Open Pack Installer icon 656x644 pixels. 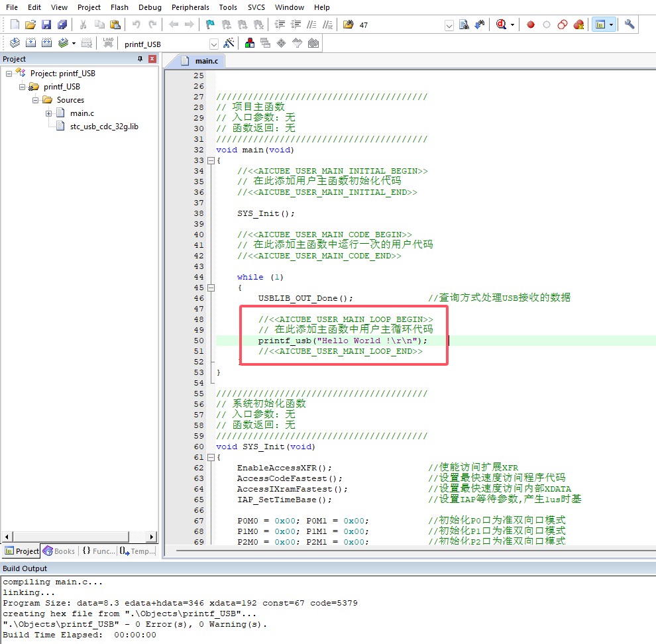(313, 42)
